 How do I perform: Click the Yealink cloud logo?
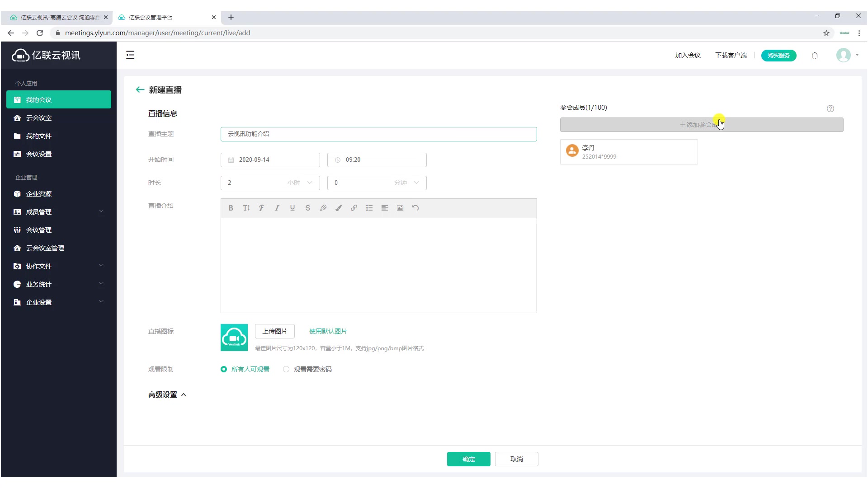(x=46, y=55)
